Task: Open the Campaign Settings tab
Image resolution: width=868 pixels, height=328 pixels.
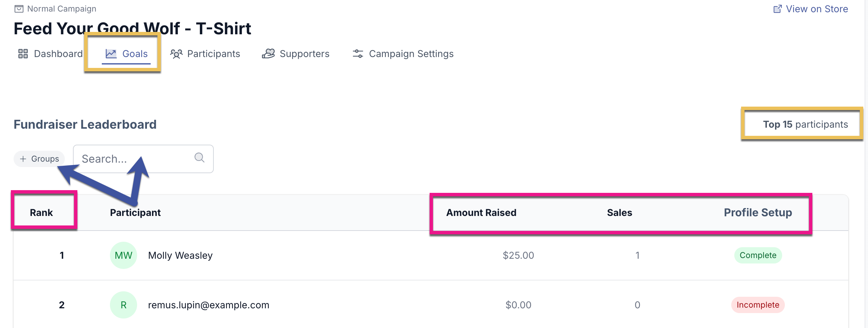Action: (x=411, y=54)
